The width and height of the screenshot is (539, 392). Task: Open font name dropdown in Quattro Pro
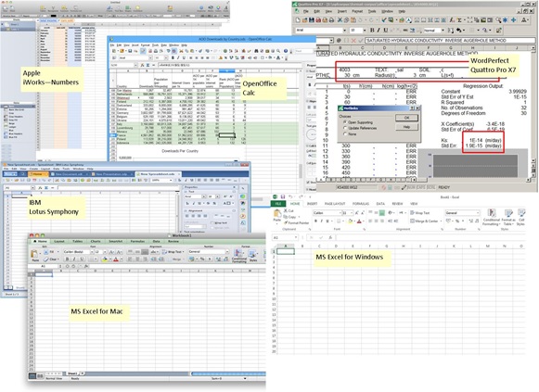(345, 31)
